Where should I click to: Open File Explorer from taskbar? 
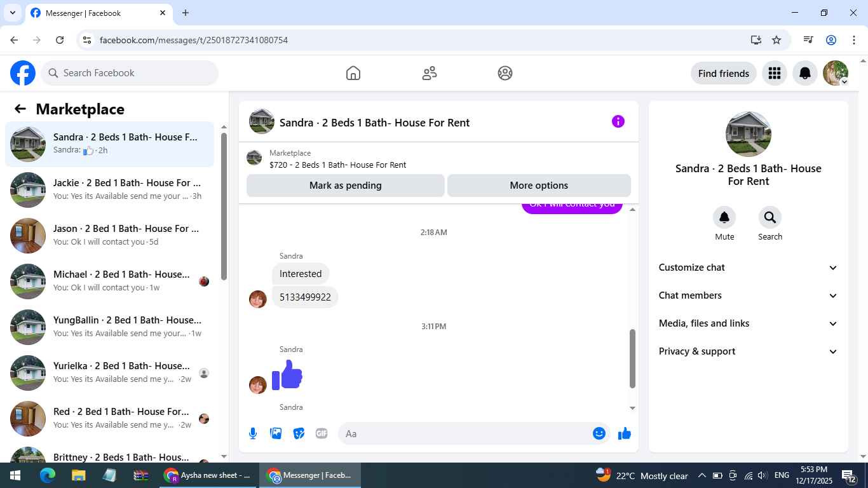[x=78, y=475]
